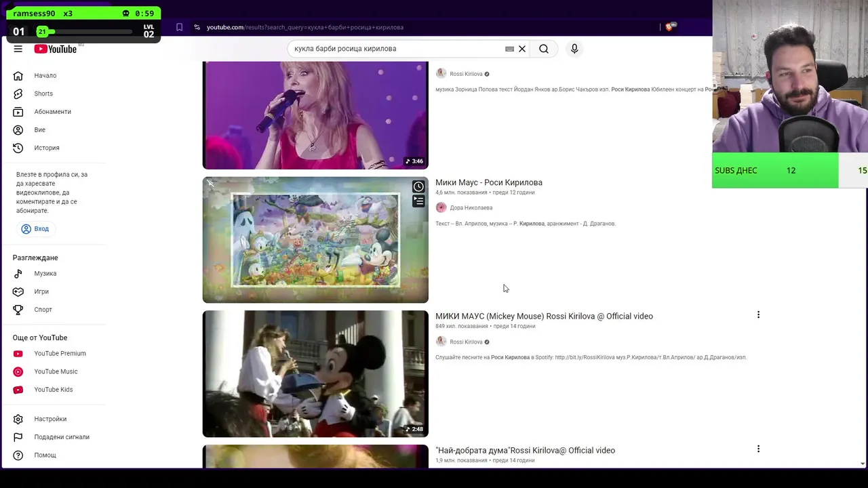Click description text Текст – Вл. Априлов
The image size is (868, 488).
click(x=526, y=224)
